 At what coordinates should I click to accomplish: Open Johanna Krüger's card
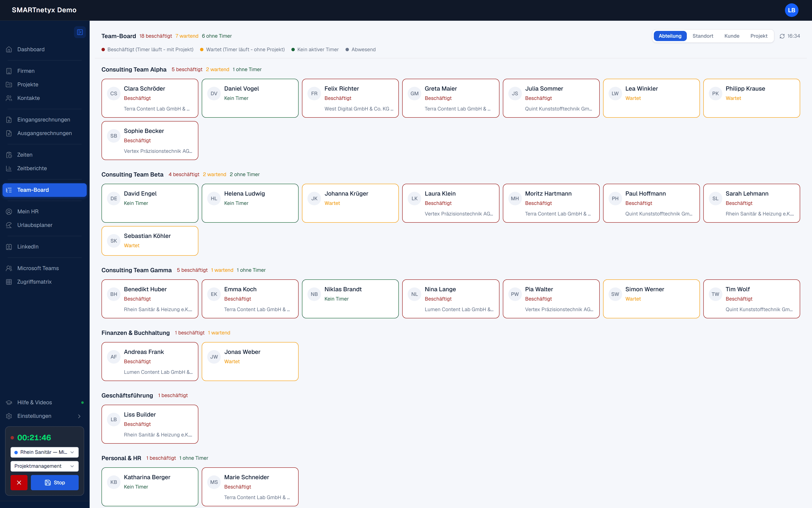350,203
